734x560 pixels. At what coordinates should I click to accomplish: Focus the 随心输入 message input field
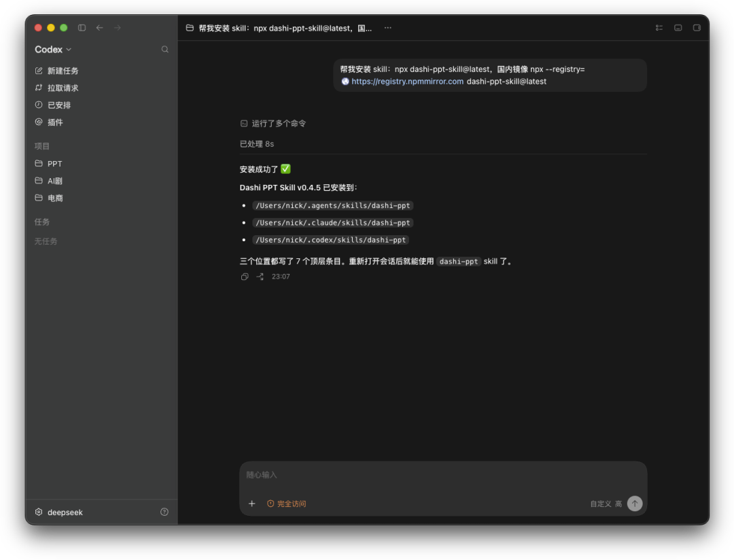(443, 475)
